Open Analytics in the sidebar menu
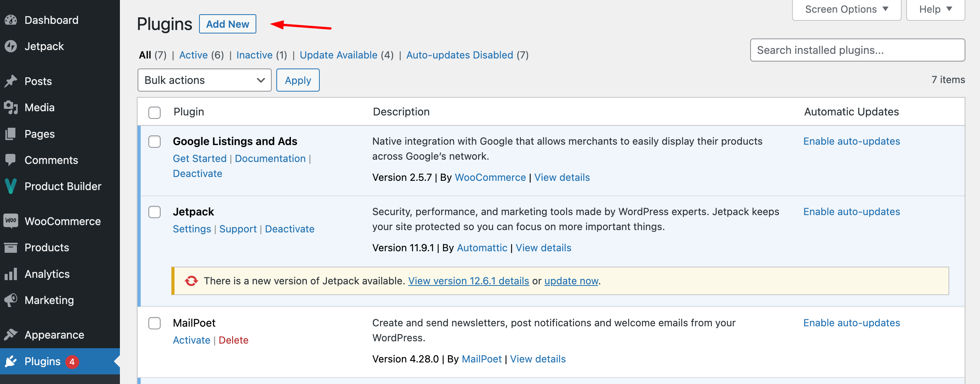Image resolution: width=980 pixels, height=384 pixels. coord(47,274)
